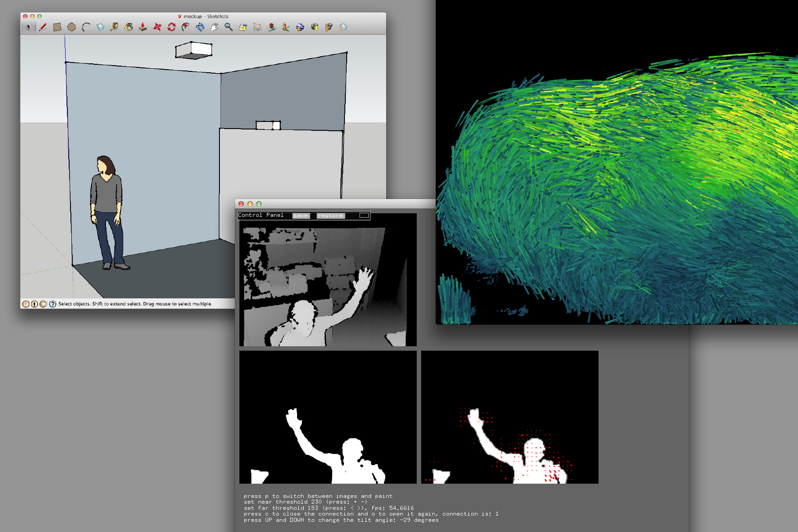
Task: Select the arrow Select tool in SketchUp
Action: pyautogui.click(x=28, y=27)
